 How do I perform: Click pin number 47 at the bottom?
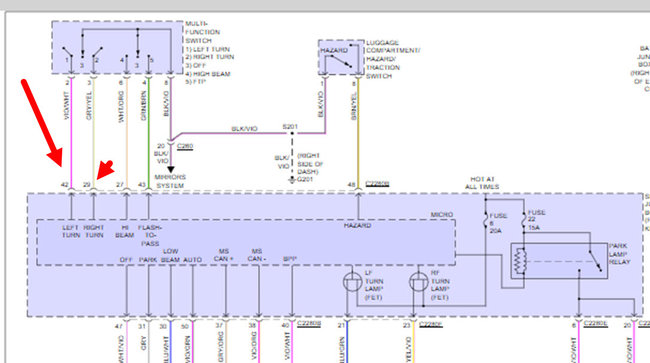(x=119, y=327)
